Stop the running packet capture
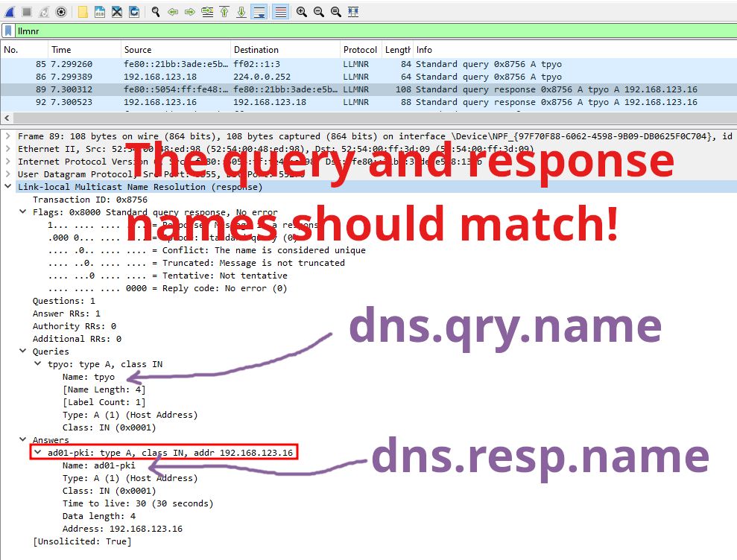The width and height of the screenshot is (737, 560). [x=27, y=12]
